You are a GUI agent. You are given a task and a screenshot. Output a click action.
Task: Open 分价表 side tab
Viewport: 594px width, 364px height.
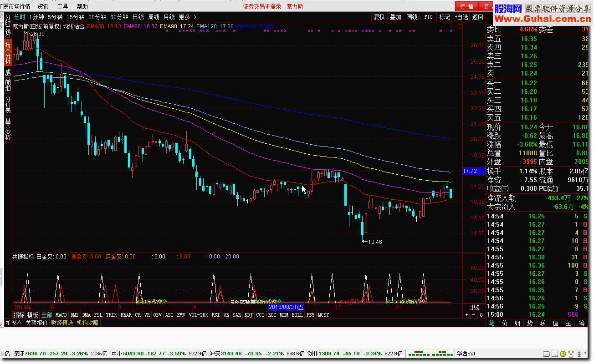(x=8, y=104)
